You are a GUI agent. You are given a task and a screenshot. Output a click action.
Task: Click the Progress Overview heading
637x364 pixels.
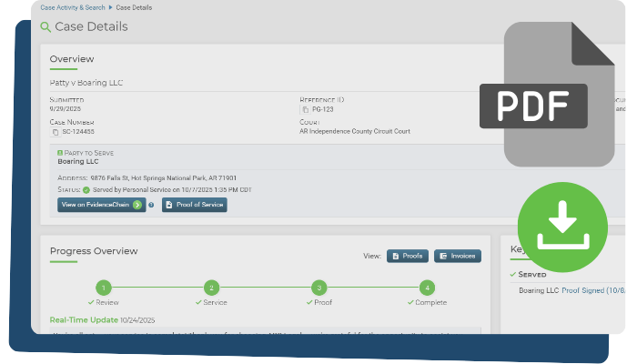[94, 251]
